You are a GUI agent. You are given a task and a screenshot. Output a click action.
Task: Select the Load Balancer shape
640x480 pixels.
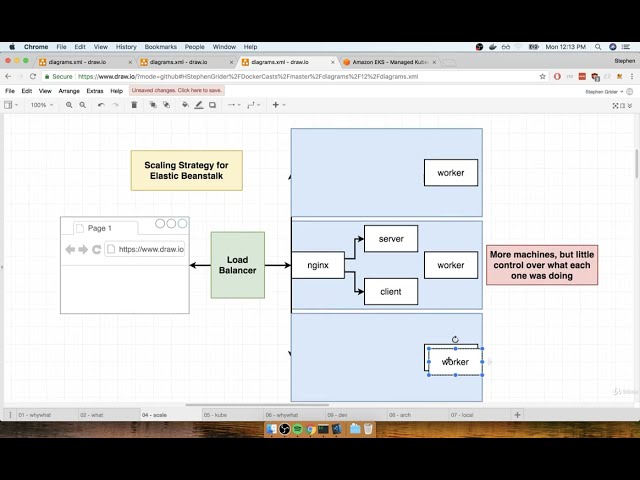pos(238,265)
